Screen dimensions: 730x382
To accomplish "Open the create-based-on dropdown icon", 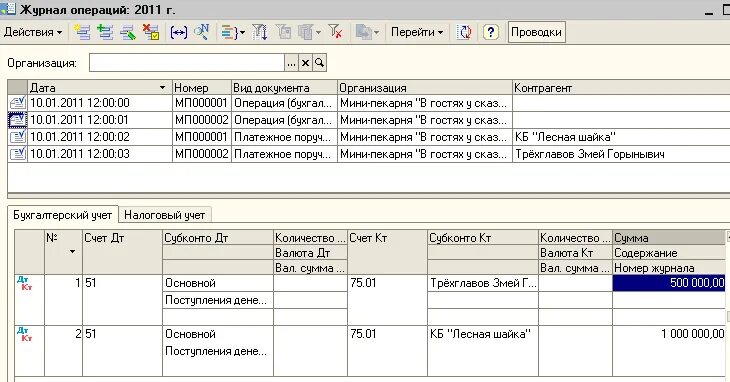I will click(x=367, y=32).
